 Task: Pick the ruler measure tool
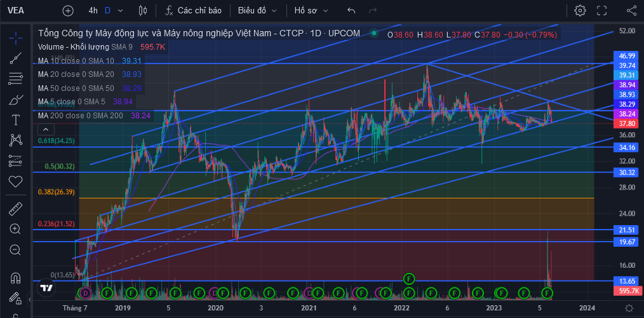click(x=16, y=209)
